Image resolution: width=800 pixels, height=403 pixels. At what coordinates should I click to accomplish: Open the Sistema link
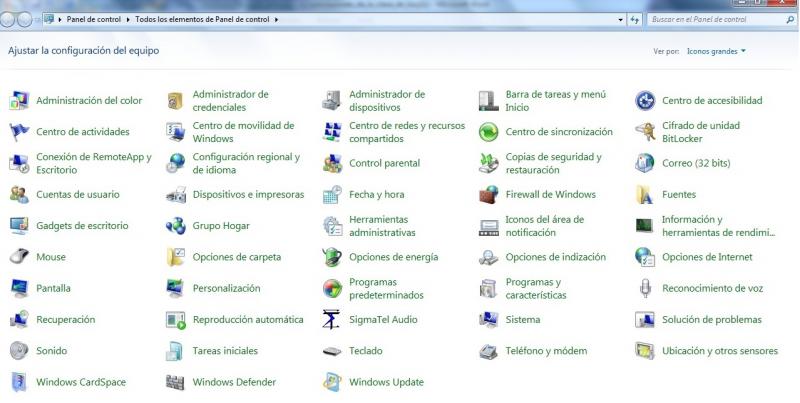click(522, 320)
